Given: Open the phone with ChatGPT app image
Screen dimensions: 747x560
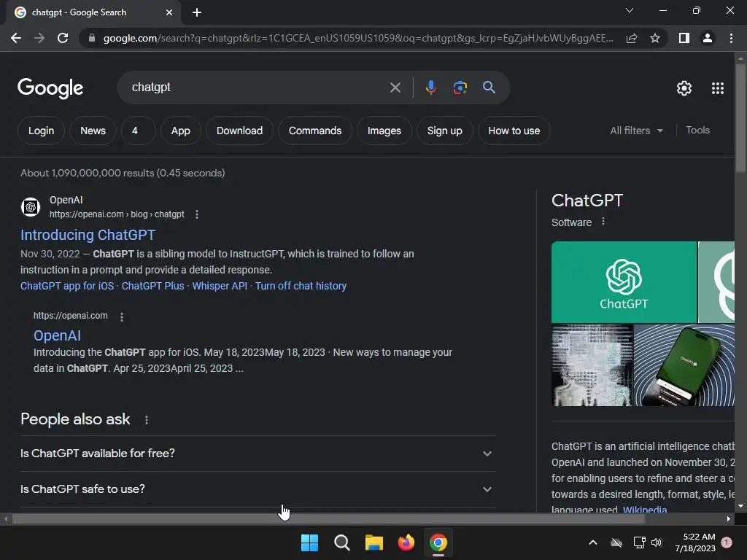Looking at the screenshot, I should (684, 366).
